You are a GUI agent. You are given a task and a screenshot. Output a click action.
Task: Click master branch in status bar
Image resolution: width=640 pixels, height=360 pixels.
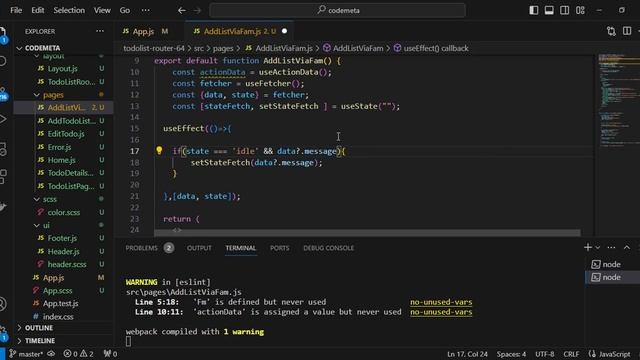click(27, 354)
